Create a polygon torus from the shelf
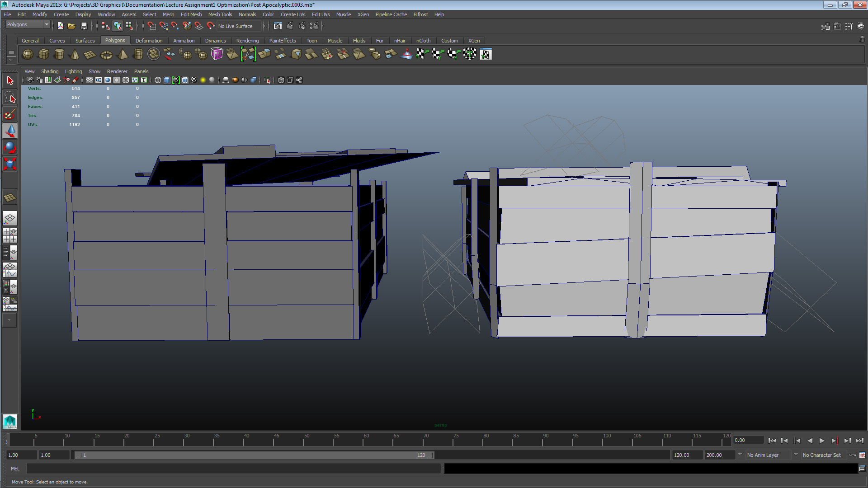The width and height of the screenshot is (868, 488). pos(106,55)
